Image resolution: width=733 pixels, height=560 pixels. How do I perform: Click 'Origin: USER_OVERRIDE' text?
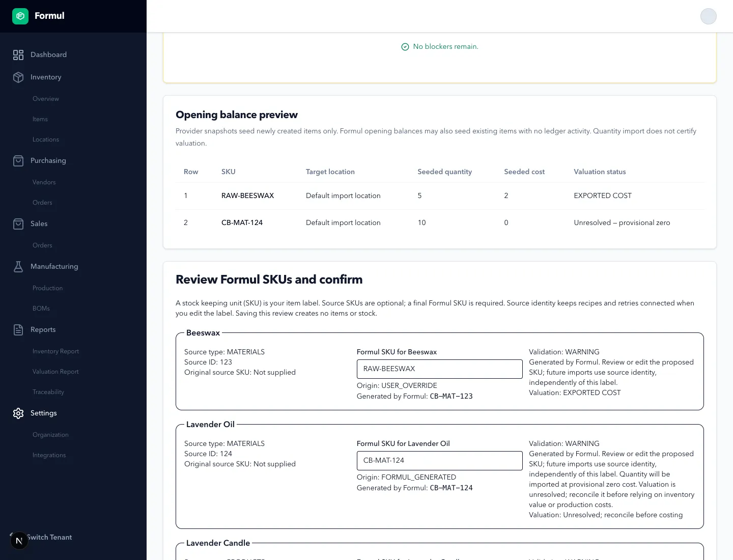click(397, 386)
